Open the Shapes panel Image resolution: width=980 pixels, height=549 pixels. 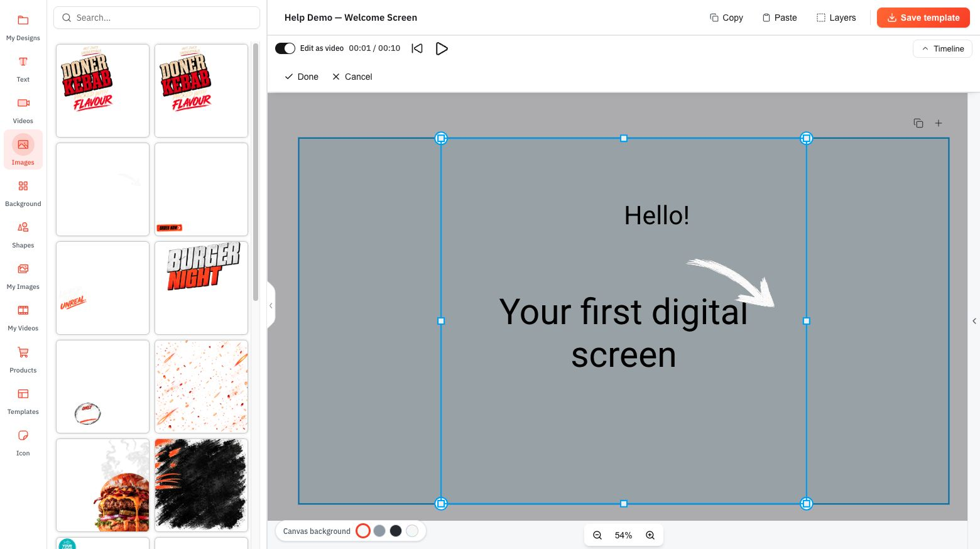click(x=23, y=234)
